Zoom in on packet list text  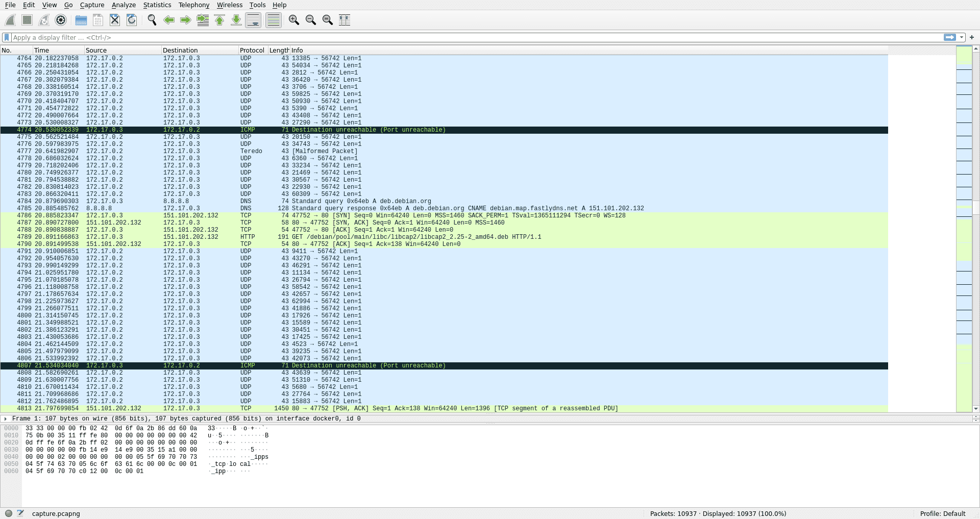tap(293, 20)
